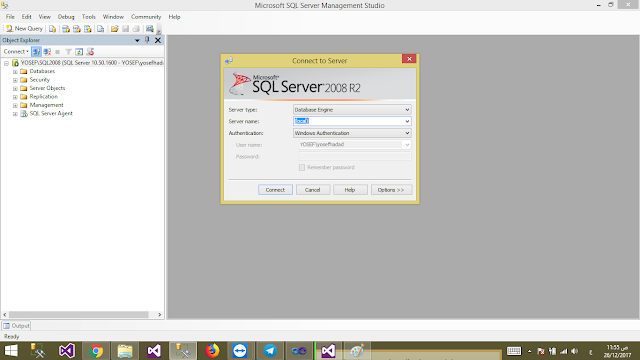Expand the SQL Server Agent node
This screenshot has height=360, width=640.
pos(15,114)
